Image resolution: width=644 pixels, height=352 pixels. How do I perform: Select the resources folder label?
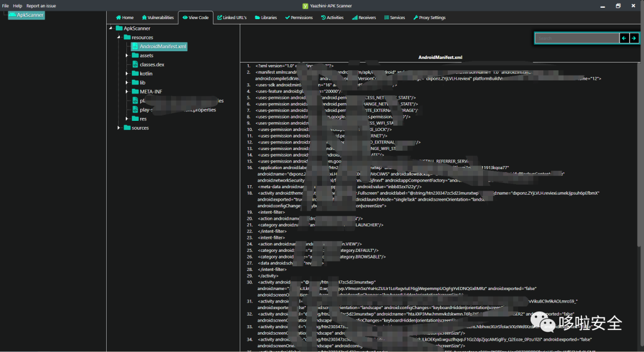[x=142, y=38]
